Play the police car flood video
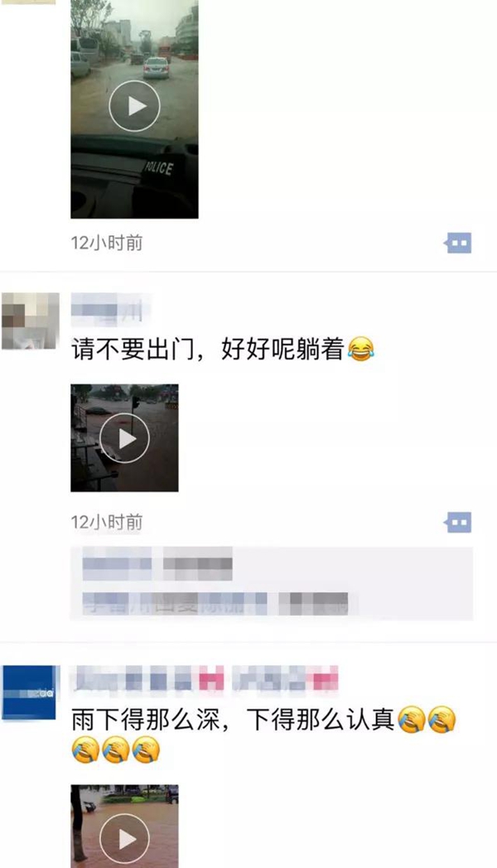 134,106
